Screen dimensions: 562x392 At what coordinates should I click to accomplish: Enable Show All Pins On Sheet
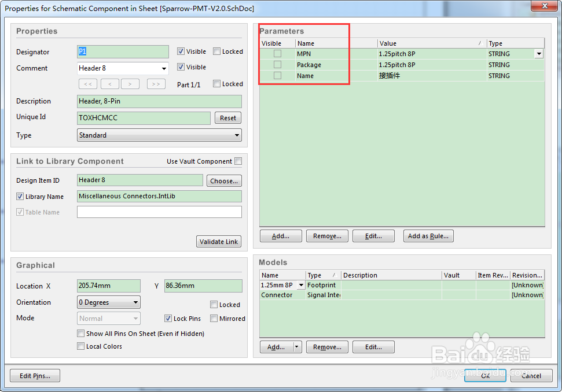(81, 333)
